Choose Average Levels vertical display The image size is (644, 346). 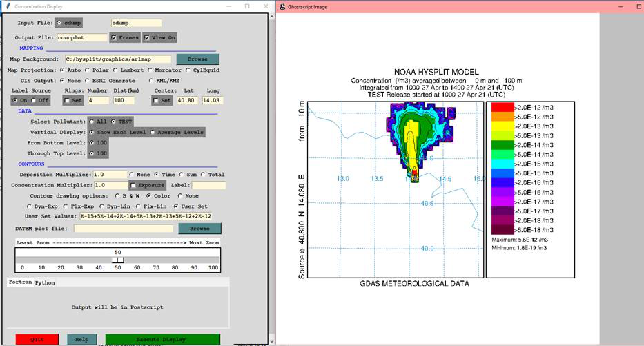point(153,133)
